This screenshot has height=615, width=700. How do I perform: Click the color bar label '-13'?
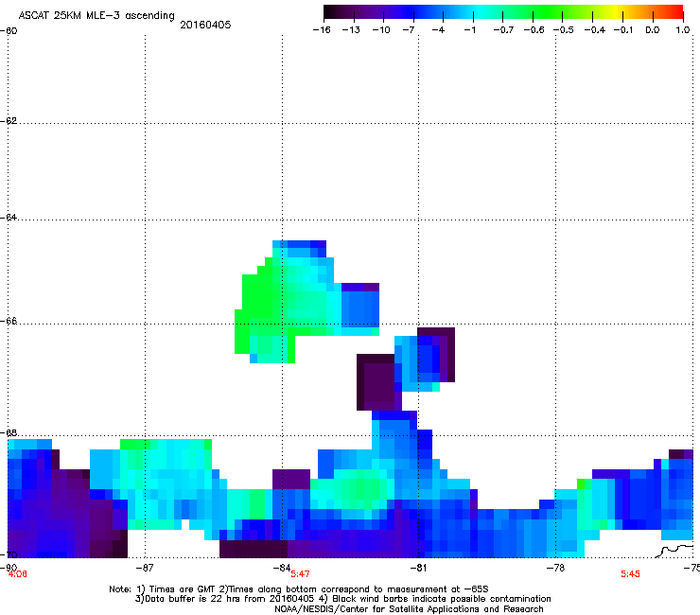point(351,30)
